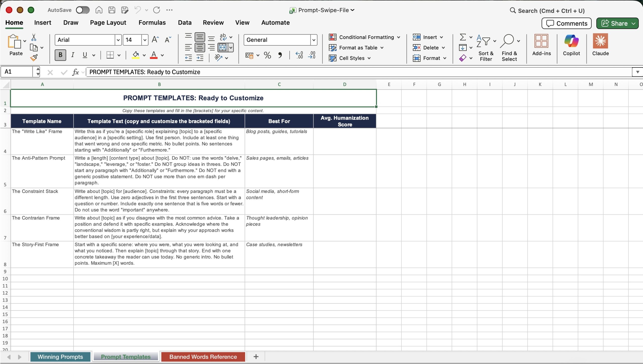643x364 pixels.
Task: Switch to the Formulas ribbon tab
Action: 152,23
